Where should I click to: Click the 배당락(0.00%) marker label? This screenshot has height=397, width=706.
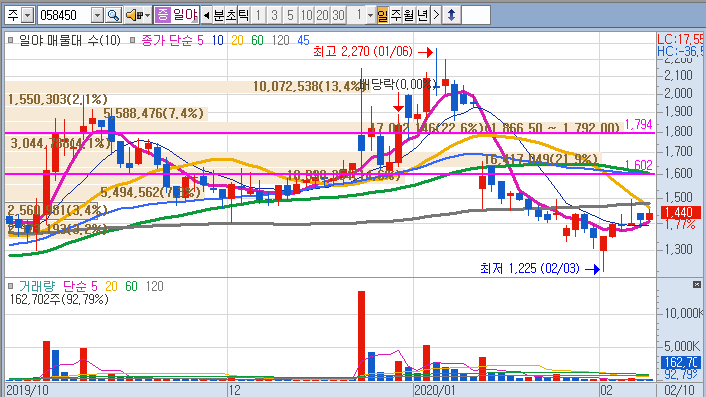[x=398, y=84]
